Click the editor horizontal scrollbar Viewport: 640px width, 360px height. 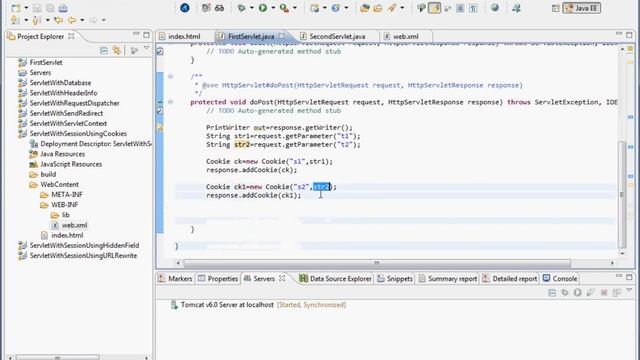376,263
